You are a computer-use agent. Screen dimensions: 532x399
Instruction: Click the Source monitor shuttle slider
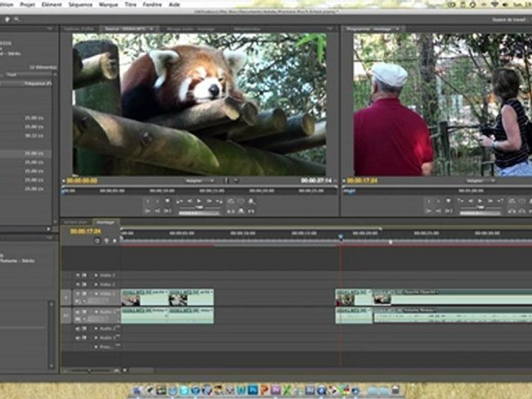[x=199, y=207]
